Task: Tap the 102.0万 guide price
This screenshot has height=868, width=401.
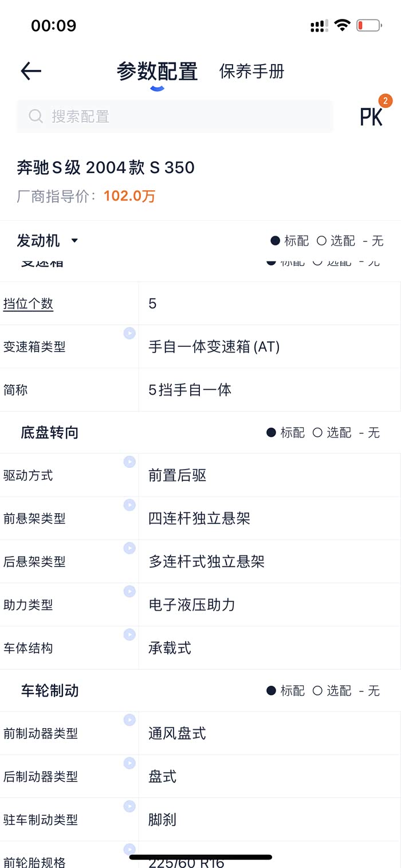Action: [129, 196]
